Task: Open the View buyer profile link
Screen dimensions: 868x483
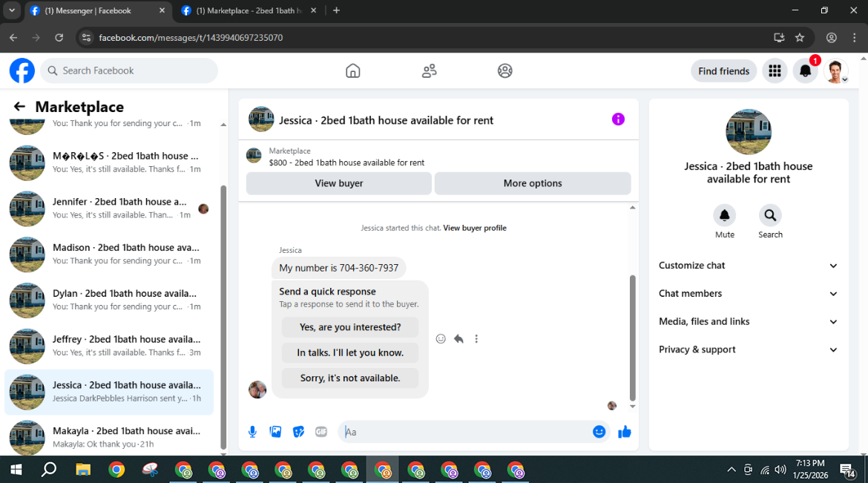Action: point(474,229)
